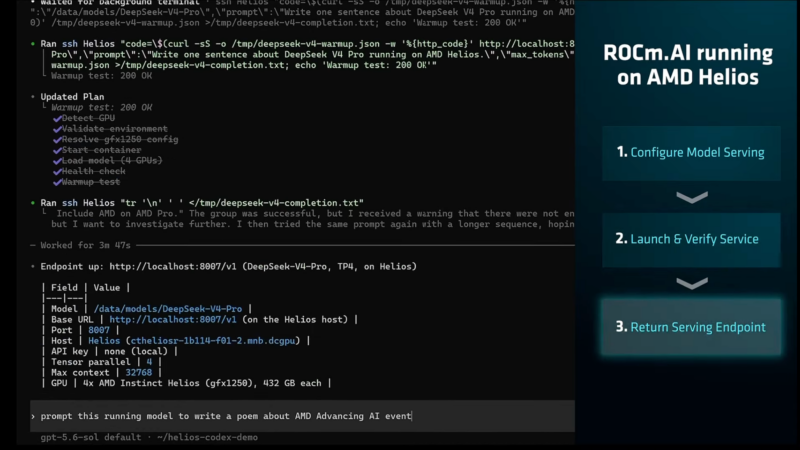Select the Launch & Verify Service step

(x=691, y=240)
